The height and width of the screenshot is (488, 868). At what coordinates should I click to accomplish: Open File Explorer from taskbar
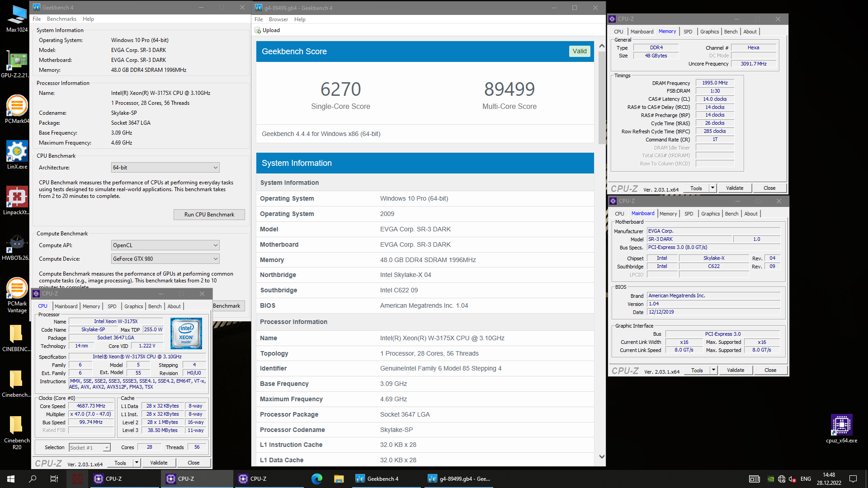pos(339,479)
